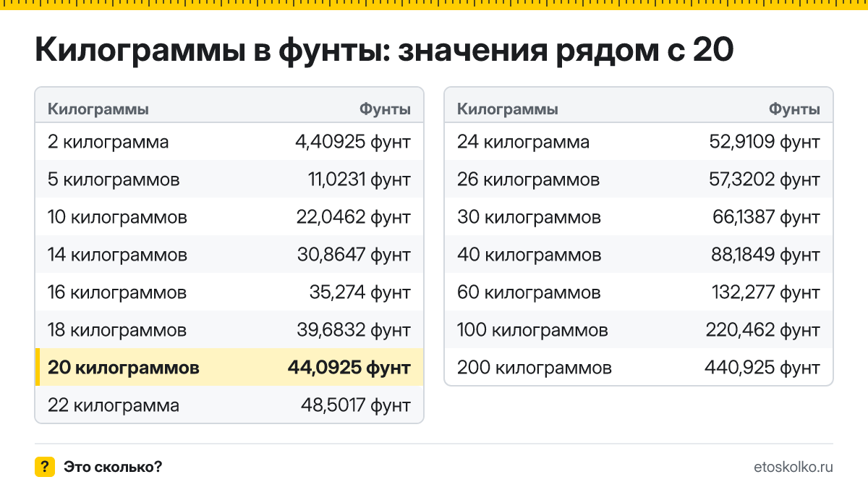Click the value '88,1849 фунт'
This screenshot has width=868, height=490.
pos(765,255)
